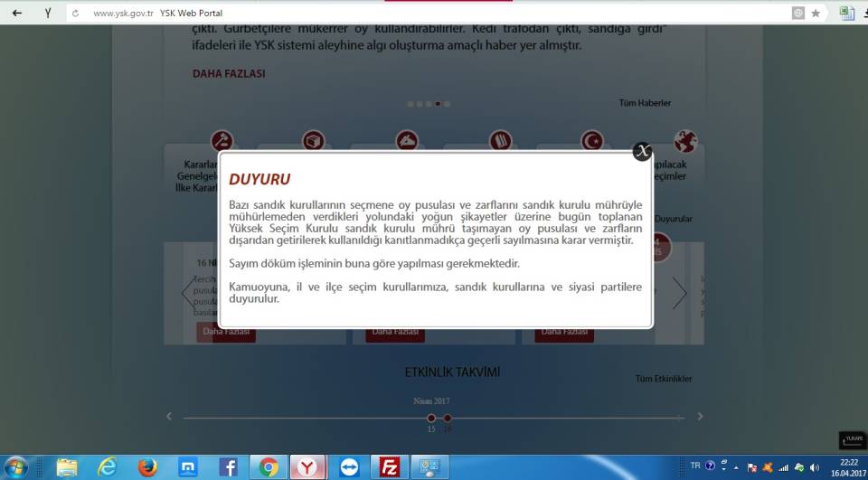Bookmark page using star icon

pos(816,14)
